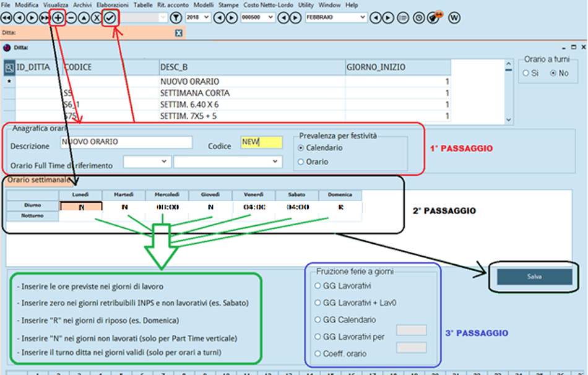Add a new record with the plus icon
The height and width of the screenshot is (375, 588).
click(58, 17)
